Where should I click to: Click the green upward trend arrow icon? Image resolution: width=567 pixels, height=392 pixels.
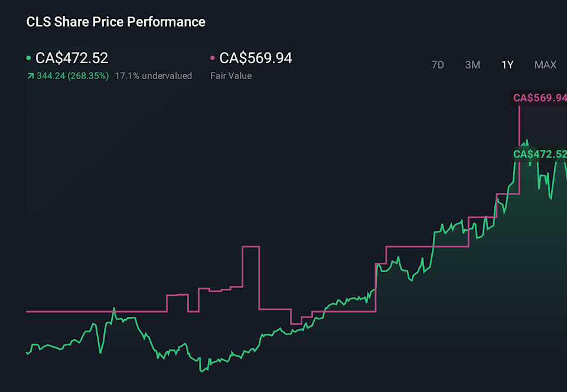coord(30,76)
